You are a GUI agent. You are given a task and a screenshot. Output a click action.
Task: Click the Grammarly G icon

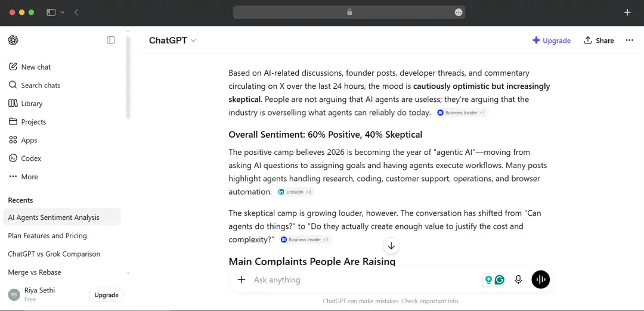click(500, 280)
